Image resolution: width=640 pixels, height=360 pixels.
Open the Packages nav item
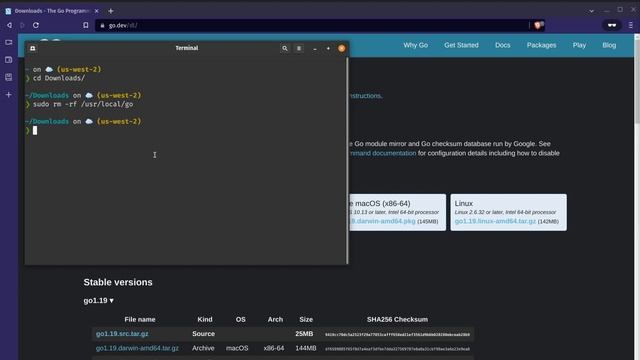click(x=541, y=45)
